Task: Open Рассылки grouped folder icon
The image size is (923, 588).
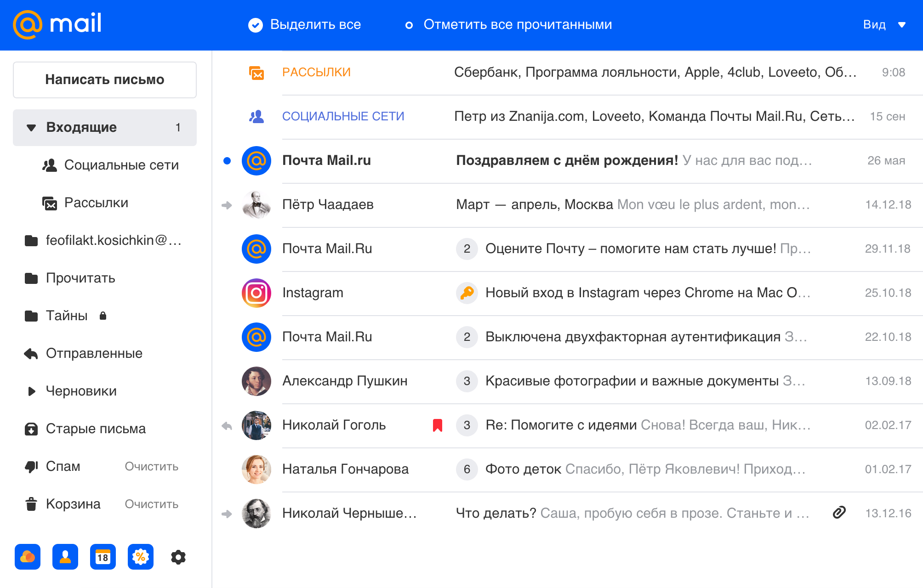Action: point(257,73)
